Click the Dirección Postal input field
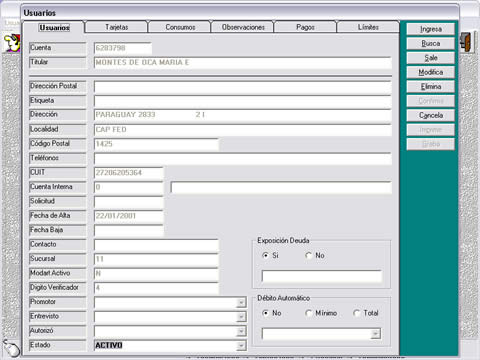This screenshot has width=480, height=360. tap(243, 87)
